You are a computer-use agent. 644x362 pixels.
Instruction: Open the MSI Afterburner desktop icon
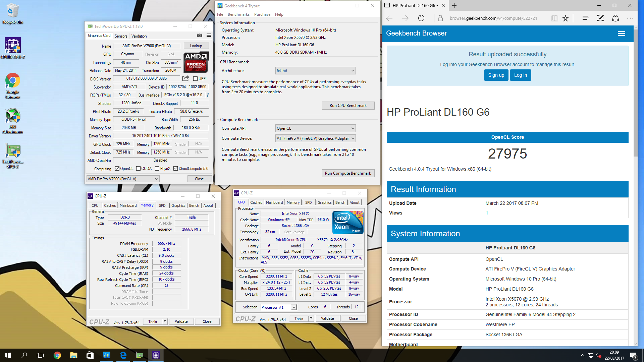(12, 121)
